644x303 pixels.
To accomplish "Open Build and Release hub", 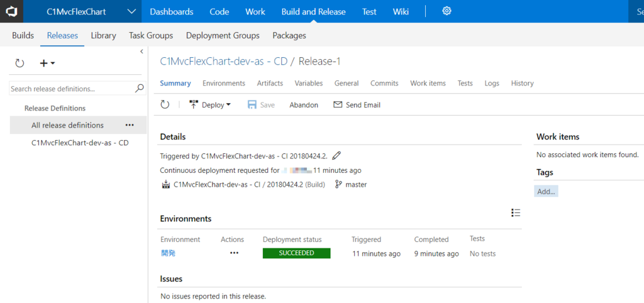I will (313, 11).
